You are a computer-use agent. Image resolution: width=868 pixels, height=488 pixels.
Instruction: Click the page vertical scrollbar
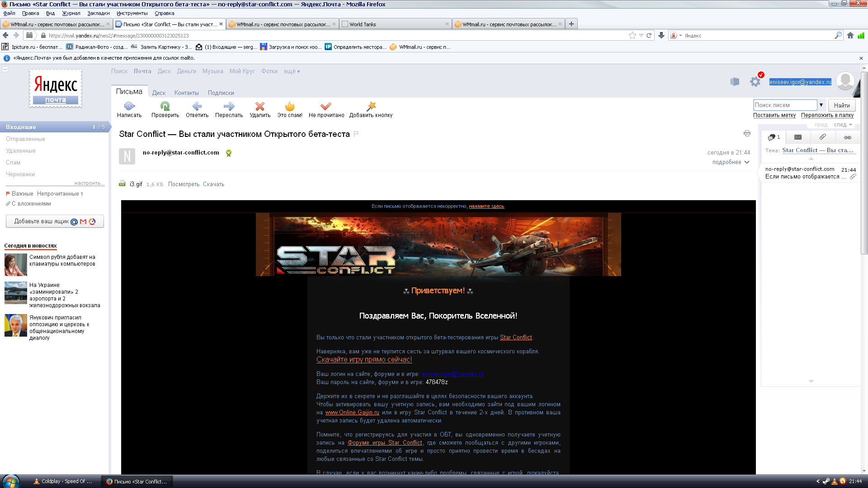pyautogui.click(x=864, y=163)
